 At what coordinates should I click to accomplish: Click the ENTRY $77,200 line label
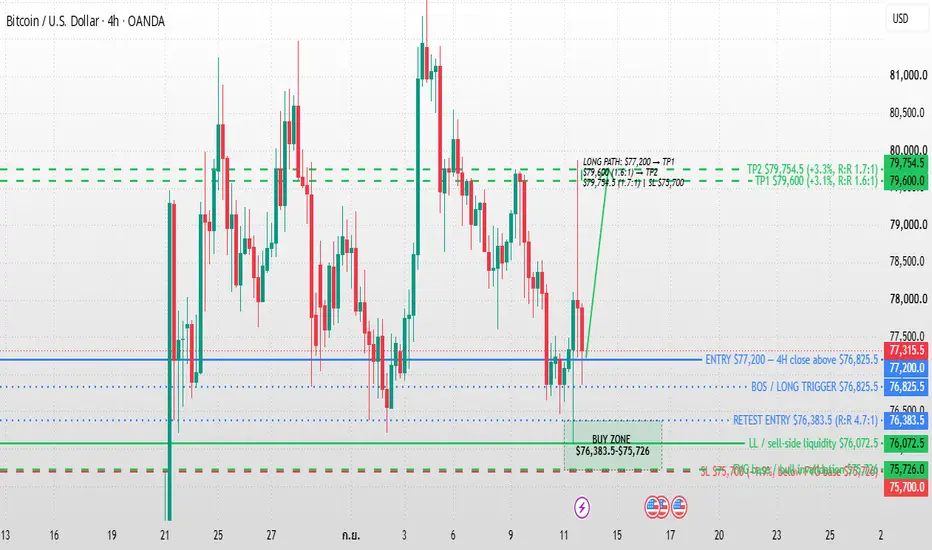coord(791,360)
